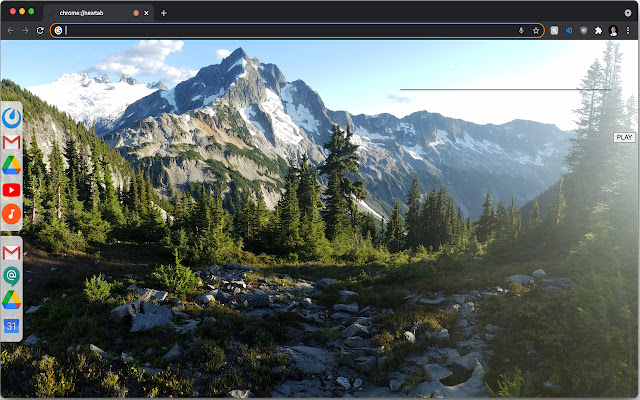The height and width of the screenshot is (400, 640).
Task: Open the profile avatar menu
Action: [613, 31]
